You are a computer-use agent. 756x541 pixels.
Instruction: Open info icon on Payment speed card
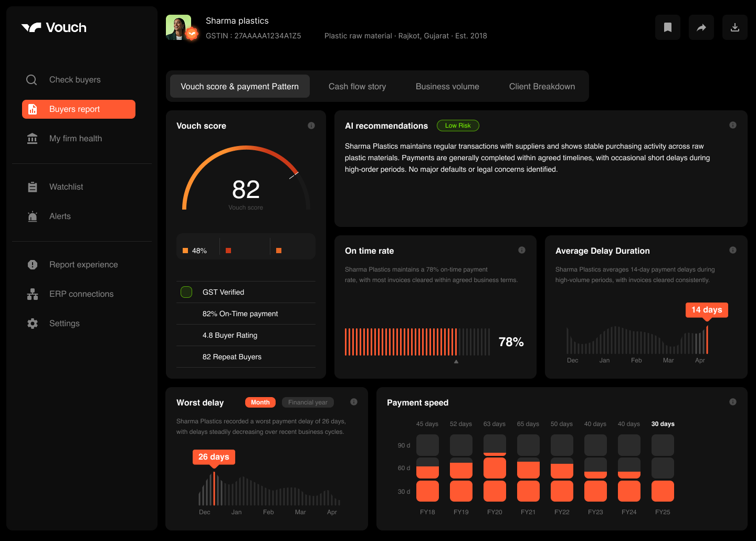tap(733, 402)
